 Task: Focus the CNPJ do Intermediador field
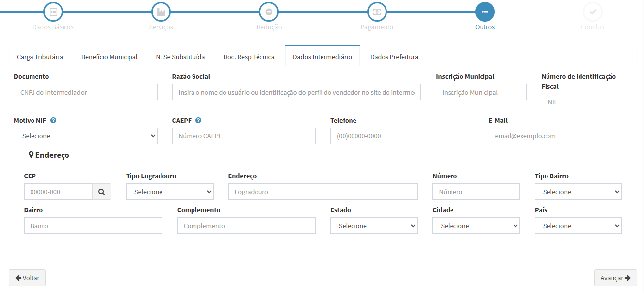86,92
